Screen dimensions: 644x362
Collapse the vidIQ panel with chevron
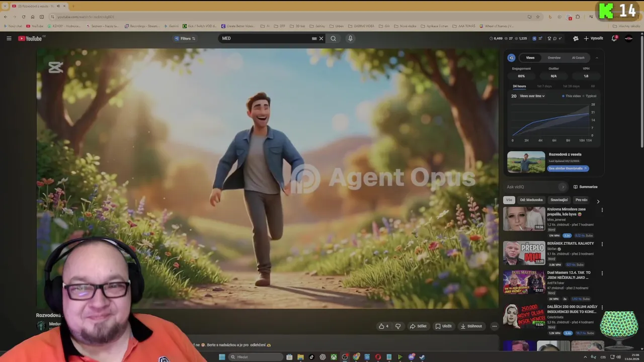[597, 58]
